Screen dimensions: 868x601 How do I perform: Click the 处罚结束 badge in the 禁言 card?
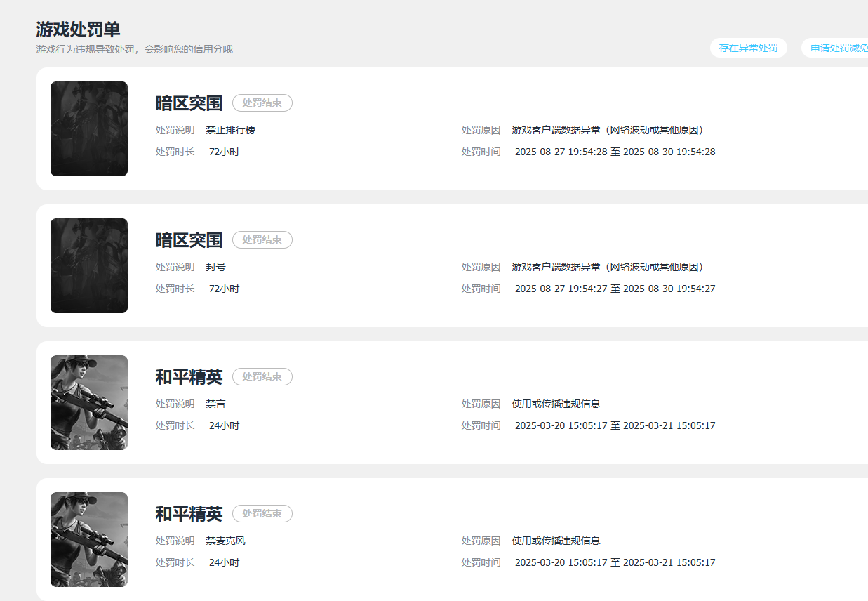262,376
